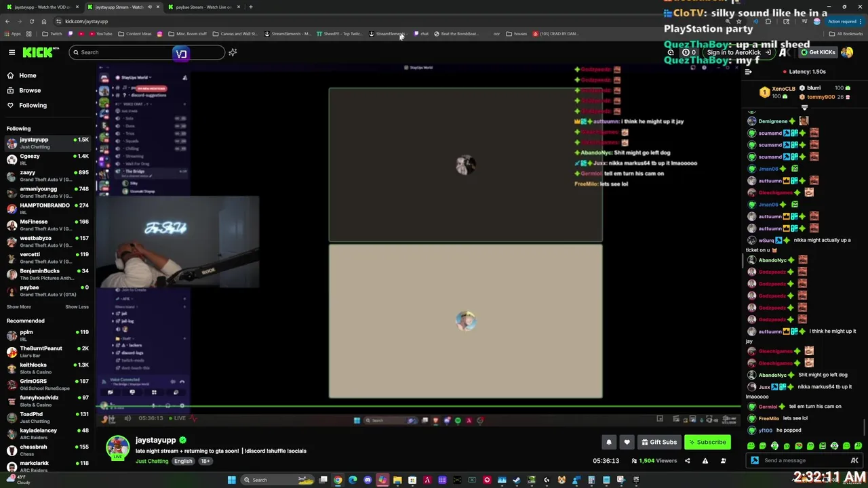The width and height of the screenshot is (868, 488).
Task: Click the emote icon left of chat input
Action: pyautogui.click(x=754, y=460)
